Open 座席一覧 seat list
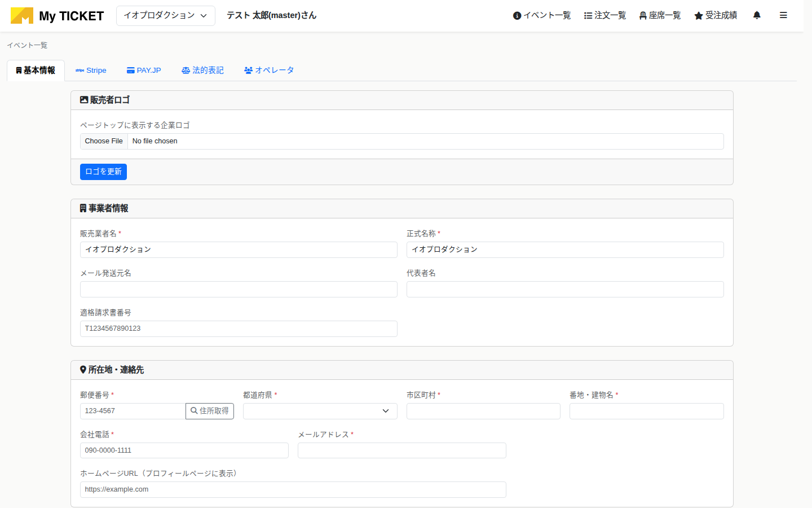 (x=660, y=15)
